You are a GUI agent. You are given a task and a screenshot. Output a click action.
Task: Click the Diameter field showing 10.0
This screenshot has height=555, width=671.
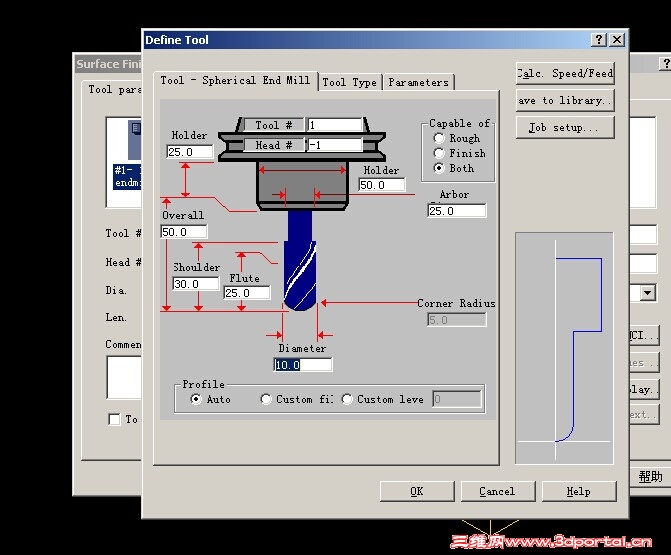coord(303,365)
